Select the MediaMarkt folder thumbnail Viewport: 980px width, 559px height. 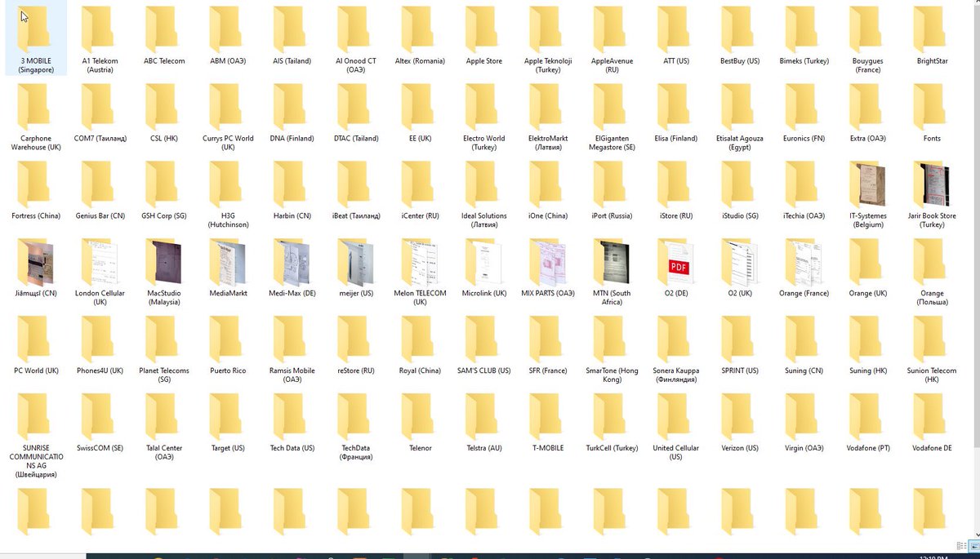[x=228, y=262]
